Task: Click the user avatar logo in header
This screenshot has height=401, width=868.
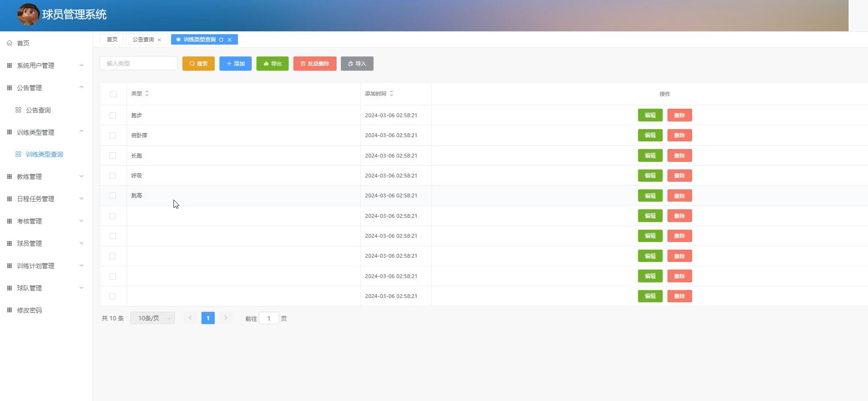Action: point(28,14)
